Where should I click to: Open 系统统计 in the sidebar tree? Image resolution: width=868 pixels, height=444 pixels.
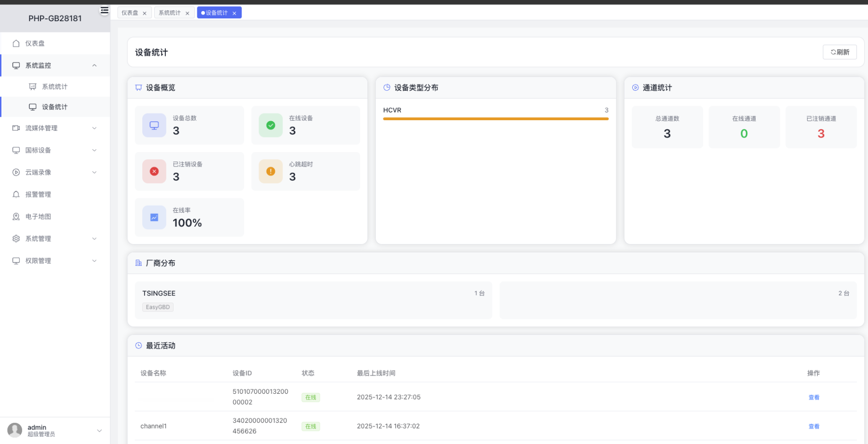(x=54, y=87)
